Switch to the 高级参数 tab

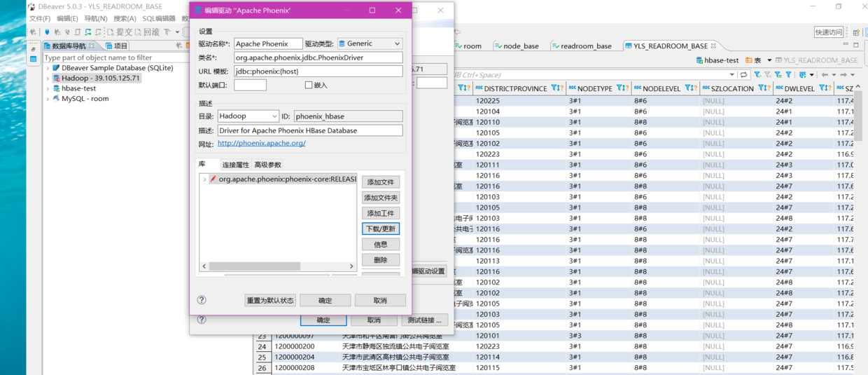pos(267,165)
